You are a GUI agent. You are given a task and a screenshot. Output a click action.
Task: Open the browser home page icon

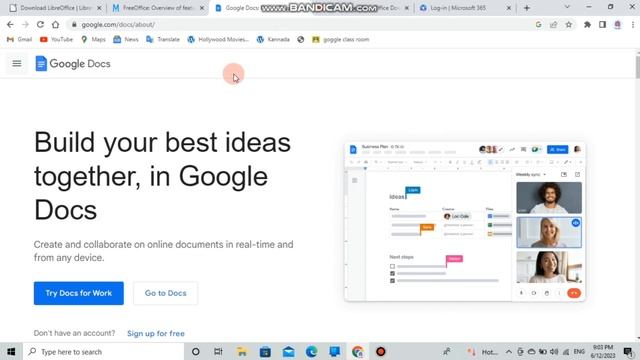pyautogui.click(x=56, y=24)
